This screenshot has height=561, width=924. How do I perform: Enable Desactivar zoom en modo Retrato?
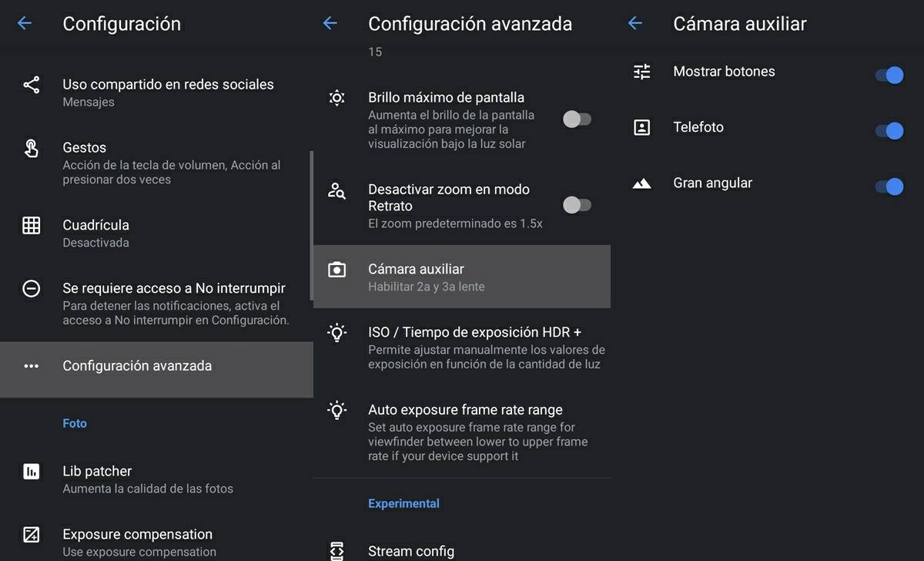point(576,205)
